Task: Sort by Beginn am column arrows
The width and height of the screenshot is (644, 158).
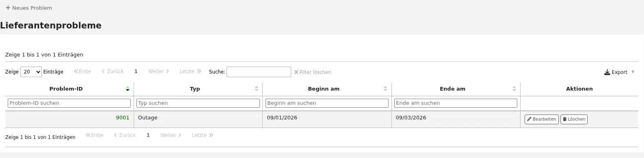Action: [x=385, y=89]
